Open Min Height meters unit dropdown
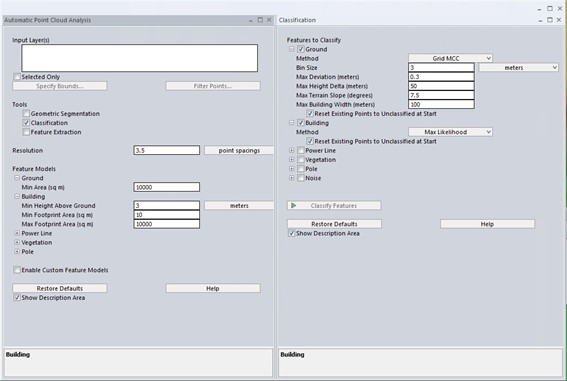Image resolution: width=567 pixels, height=381 pixels. coord(239,206)
